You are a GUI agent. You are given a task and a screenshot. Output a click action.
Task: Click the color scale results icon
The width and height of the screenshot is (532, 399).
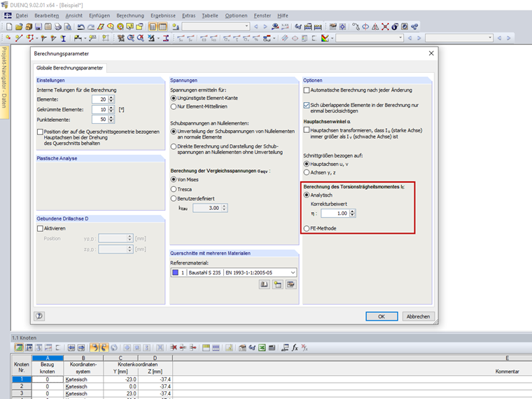[x=325, y=38]
